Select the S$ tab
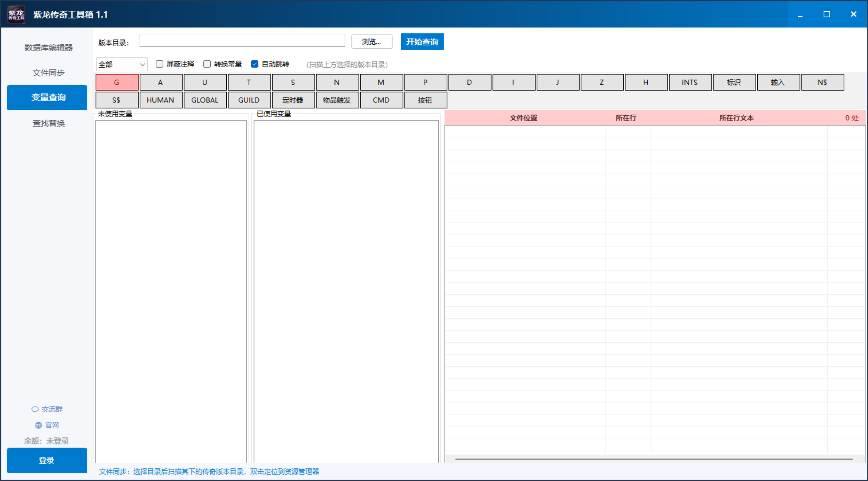Image resolution: width=868 pixels, height=481 pixels. click(x=117, y=100)
